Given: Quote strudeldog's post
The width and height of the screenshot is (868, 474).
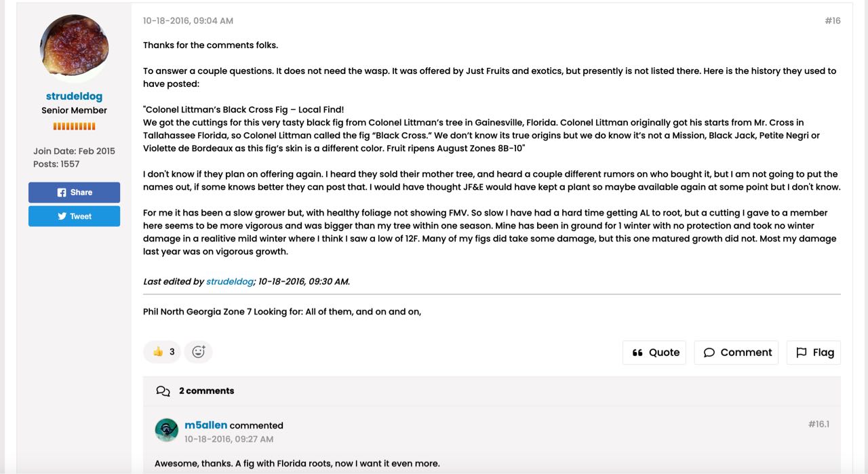Looking at the screenshot, I should [x=654, y=353].
